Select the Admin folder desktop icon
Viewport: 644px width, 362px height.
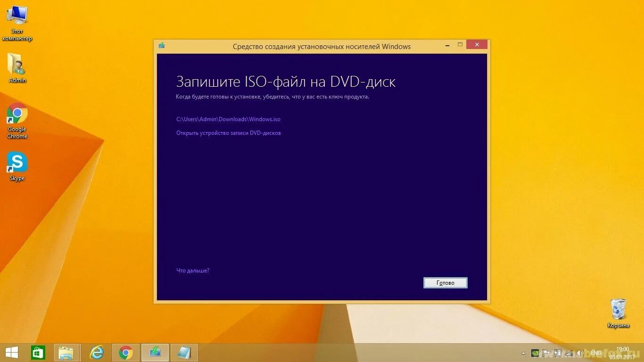pos(17,68)
